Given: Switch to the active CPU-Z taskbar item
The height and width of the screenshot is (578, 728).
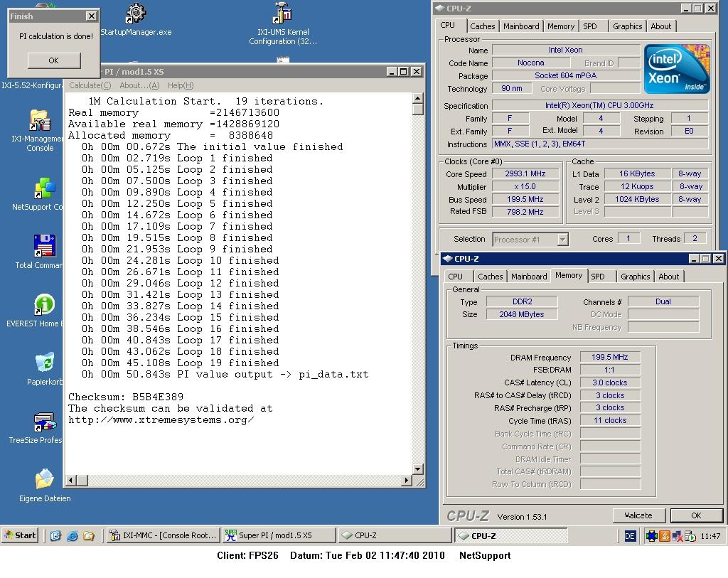Looking at the screenshot, I should tap(510, 535).
